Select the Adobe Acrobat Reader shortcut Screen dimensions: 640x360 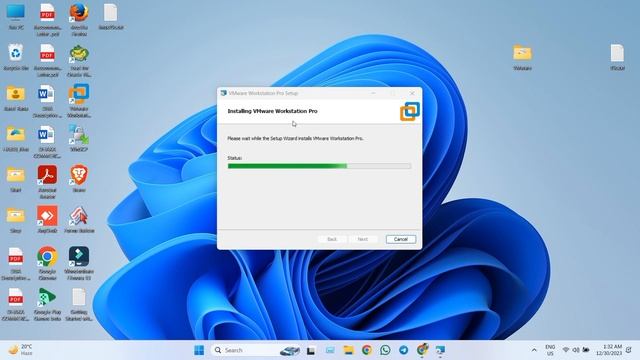pyautogui.click(x=47, y=182)
